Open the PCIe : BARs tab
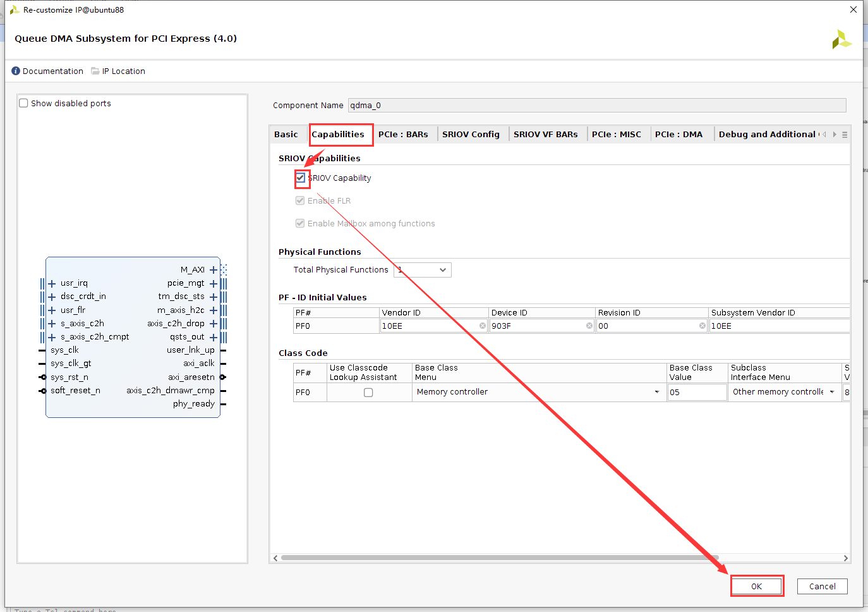This screenshot has width=868, height=612. (x=403, y=134)
